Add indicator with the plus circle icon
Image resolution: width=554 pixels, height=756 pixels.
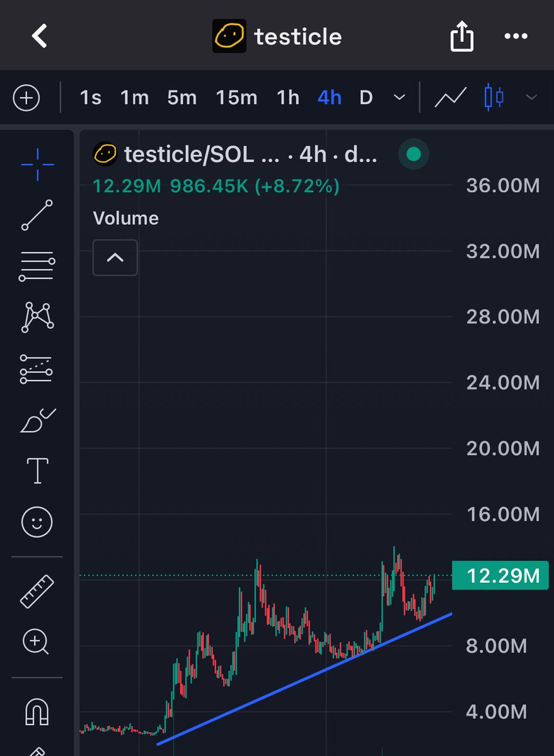(x=26, y=98)
